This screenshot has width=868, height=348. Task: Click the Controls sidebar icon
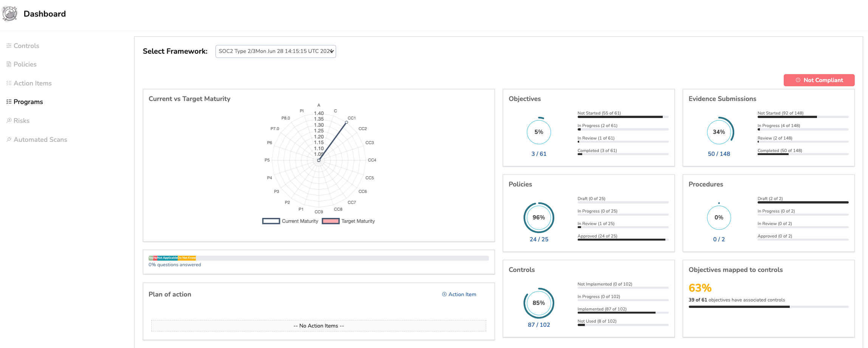point(9,46)
